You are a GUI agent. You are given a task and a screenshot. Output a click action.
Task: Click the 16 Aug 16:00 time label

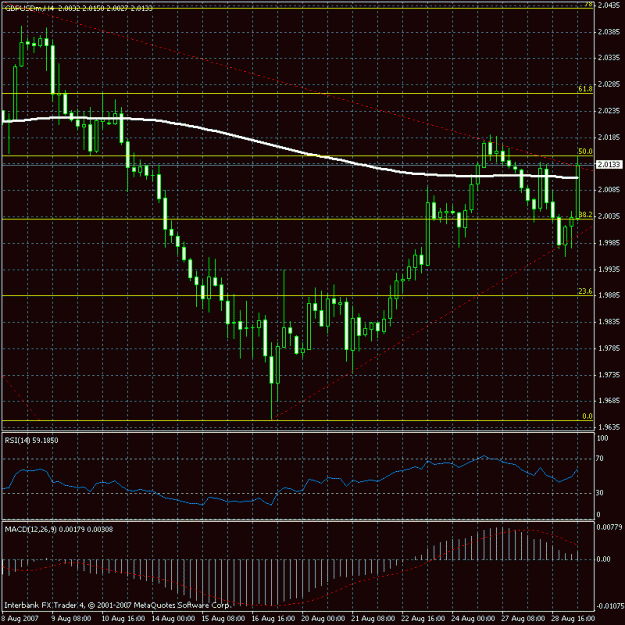273,619
